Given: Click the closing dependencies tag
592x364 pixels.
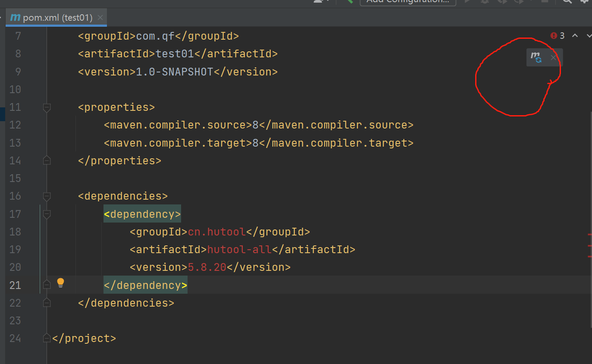Looking at the screenshot, I should point(126,303).
